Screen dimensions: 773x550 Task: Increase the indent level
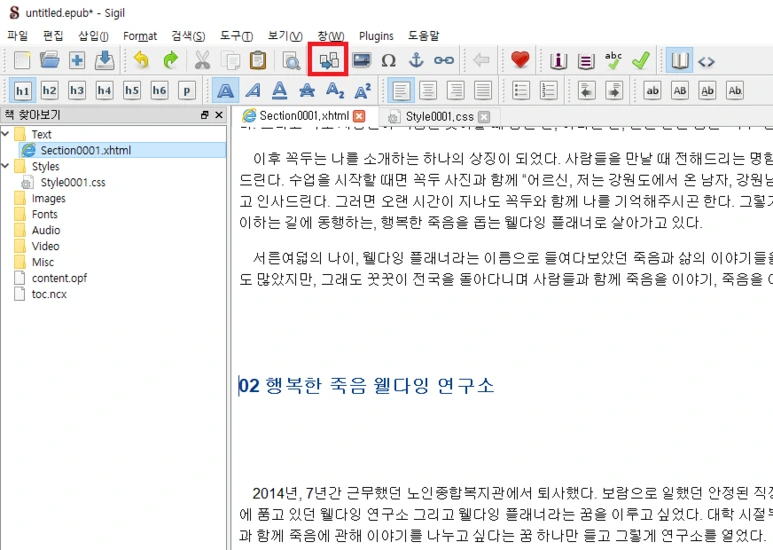(x=614, y=90)
